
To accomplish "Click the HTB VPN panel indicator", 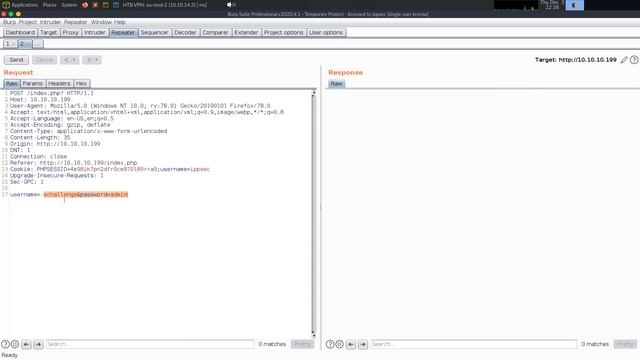I will coord(160,5).
